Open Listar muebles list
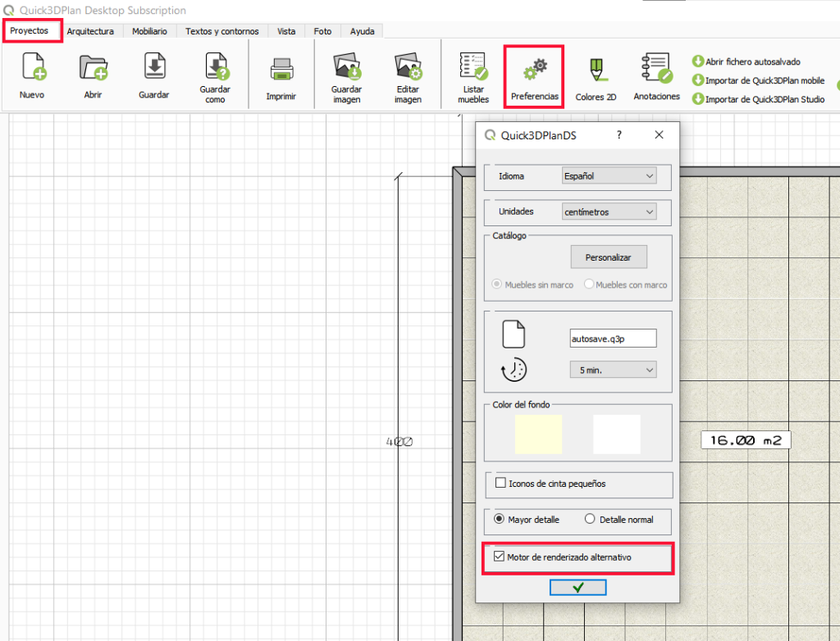Image resolution: width=840 pixels, height=641 pixels. click(473, 76)
